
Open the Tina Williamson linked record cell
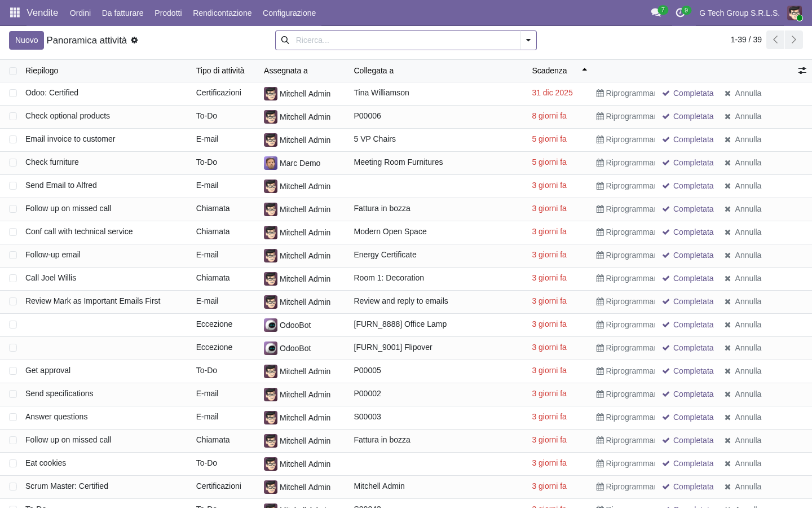click(382, 93)
